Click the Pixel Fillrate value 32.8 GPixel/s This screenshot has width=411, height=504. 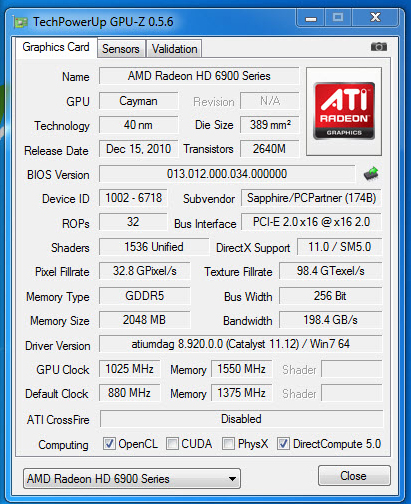[145, 271]
